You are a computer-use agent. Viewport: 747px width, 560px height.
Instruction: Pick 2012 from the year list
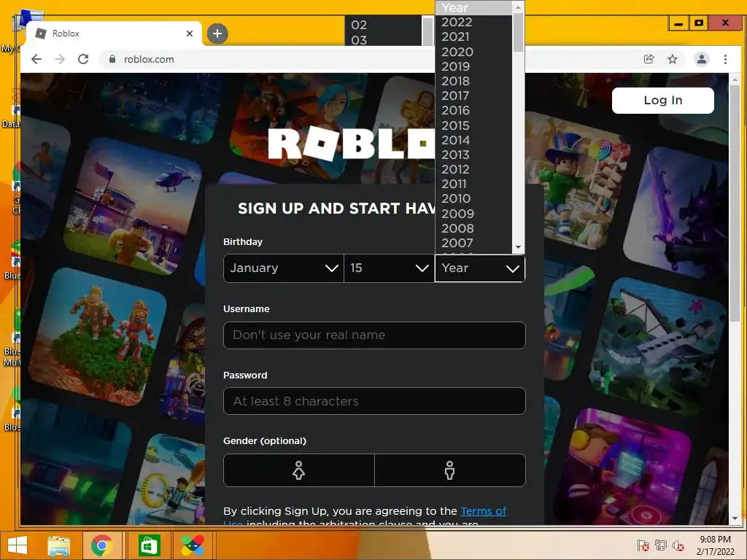click(x=473, y=169)
